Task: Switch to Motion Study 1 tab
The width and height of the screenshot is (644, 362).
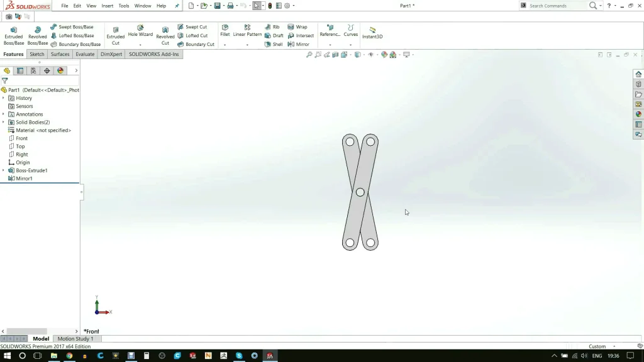Action: pos(75,339)
